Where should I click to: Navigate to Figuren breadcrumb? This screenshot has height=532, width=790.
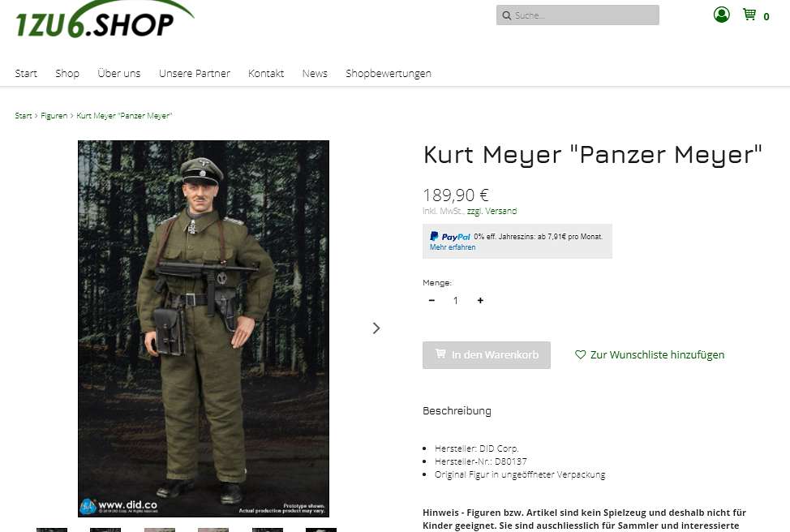coord(54,116)
